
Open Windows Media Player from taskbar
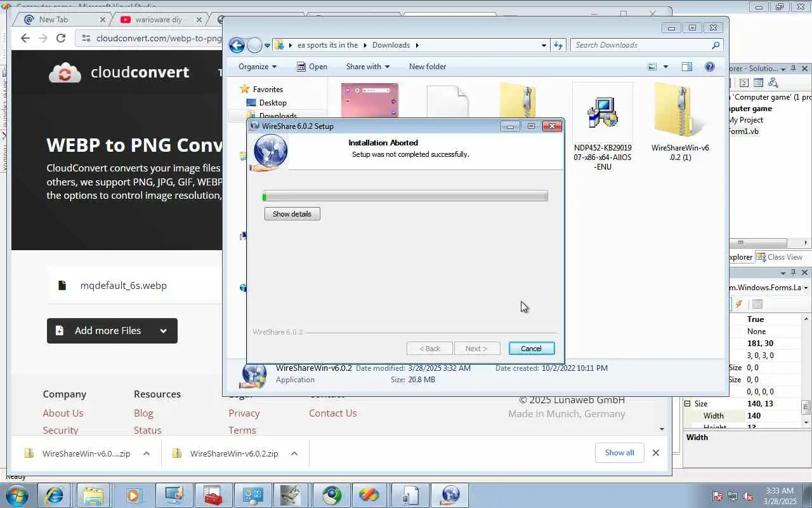click(x=133, y=495)
